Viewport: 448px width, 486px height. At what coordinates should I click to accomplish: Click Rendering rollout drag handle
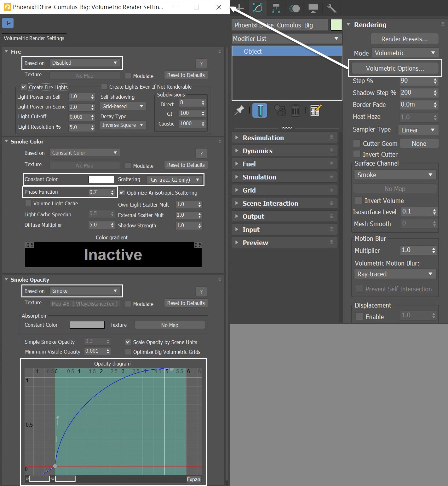[442, 24]
